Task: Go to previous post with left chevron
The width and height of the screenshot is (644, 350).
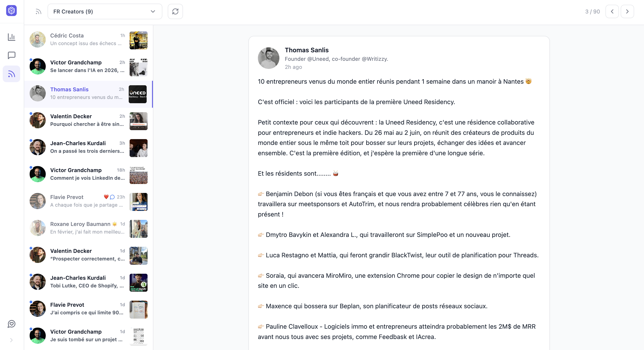Action: coord(612,11)
